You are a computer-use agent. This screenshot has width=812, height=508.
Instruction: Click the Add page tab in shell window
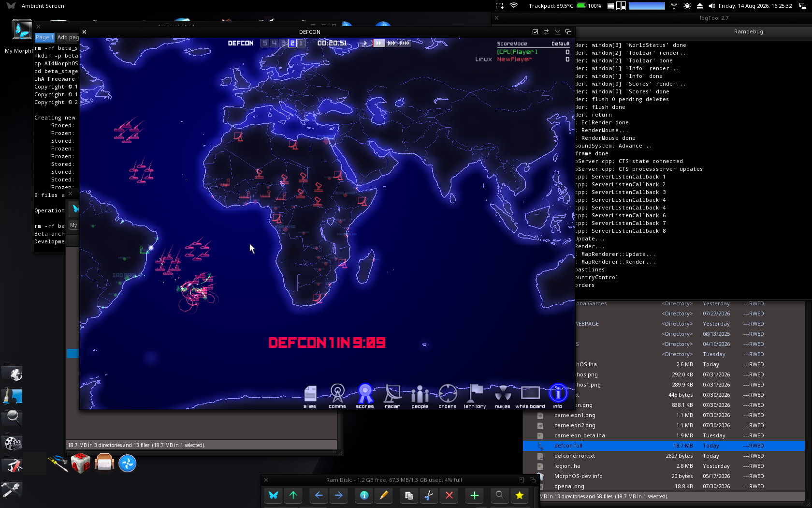click(68, 37)
